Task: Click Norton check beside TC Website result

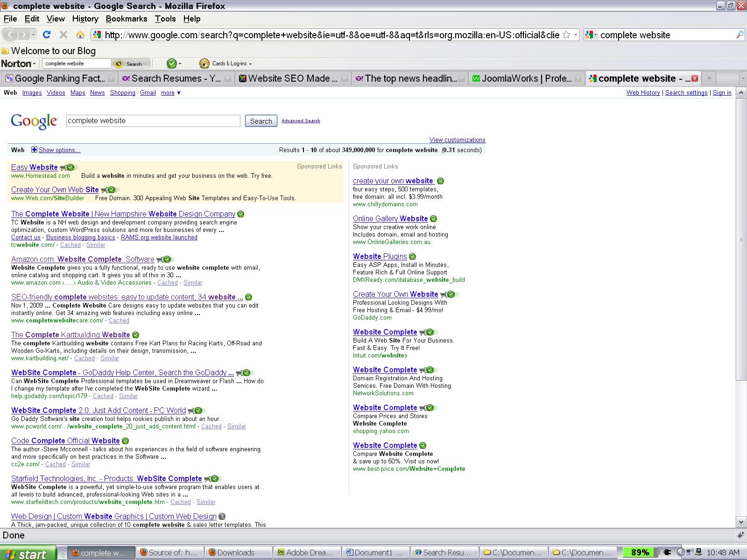Action: point(240,214)
